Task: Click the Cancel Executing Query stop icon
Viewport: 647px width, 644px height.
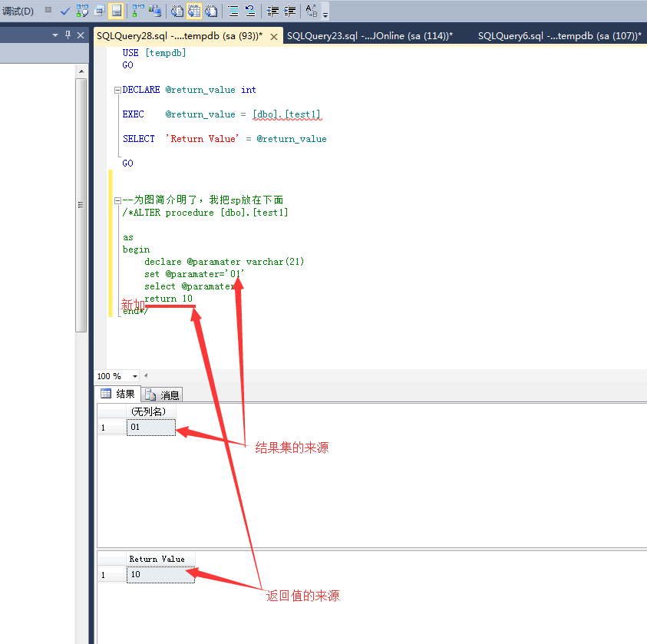Action: (x=48, y=10)
